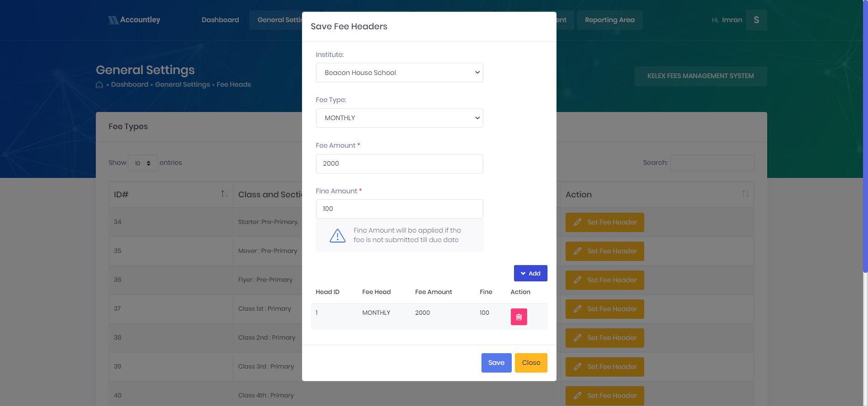The height and width of the screenshot is (406, 868).
Task: Select 'Class 2nd : Primary' cell
Action: coord(267,337)
